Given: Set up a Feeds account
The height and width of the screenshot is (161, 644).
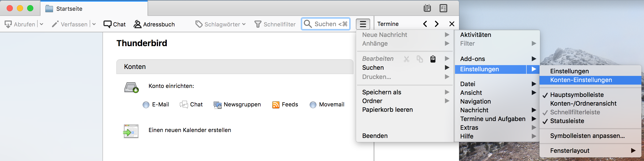Looking at the screenshot, I should tap(285, 105).
